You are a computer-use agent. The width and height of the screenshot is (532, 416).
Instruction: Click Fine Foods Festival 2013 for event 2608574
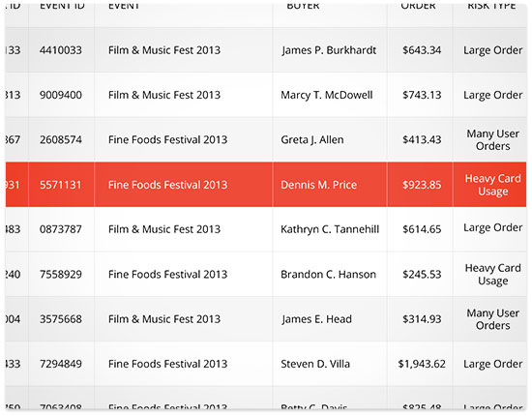[167, 140]
